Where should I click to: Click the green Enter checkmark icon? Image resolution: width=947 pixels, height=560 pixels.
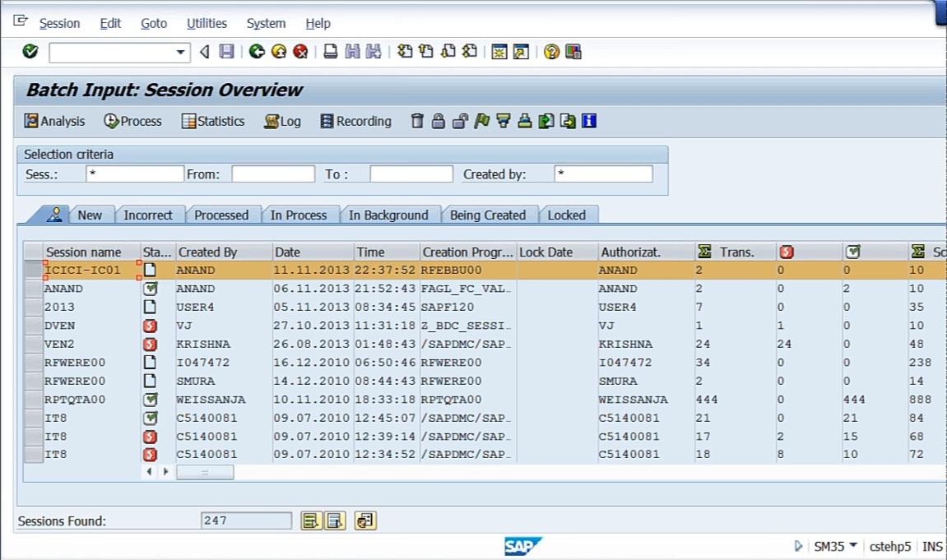[x=30, y=52]
